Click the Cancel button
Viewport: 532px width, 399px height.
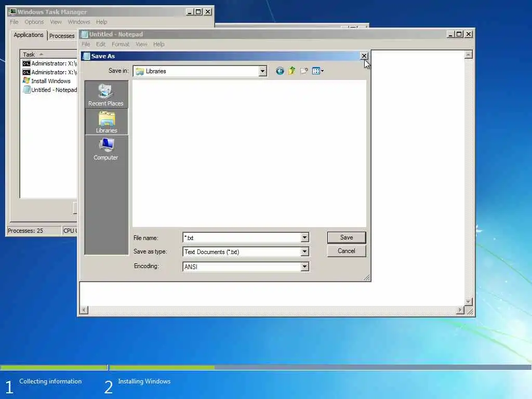coord(347,251)
